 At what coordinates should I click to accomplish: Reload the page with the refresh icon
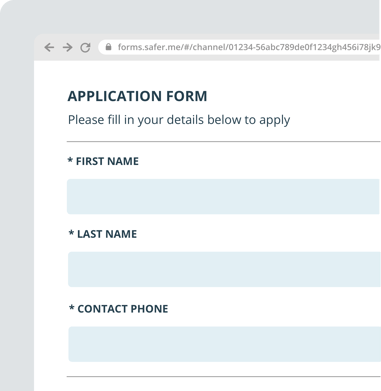(x=85, y=47)
